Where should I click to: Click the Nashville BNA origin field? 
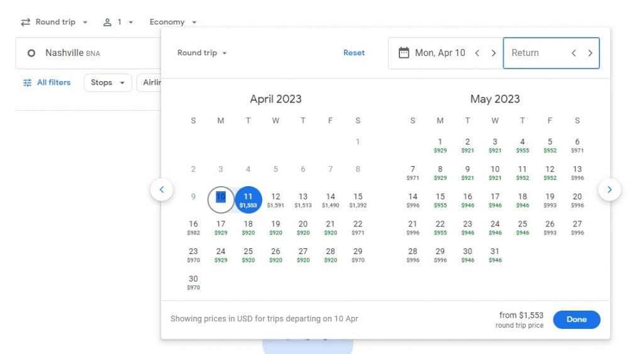click(x=88, y=53)
